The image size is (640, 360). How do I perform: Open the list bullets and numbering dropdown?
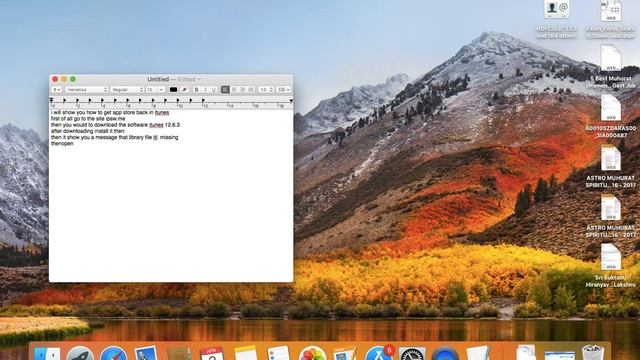point(284,89)
